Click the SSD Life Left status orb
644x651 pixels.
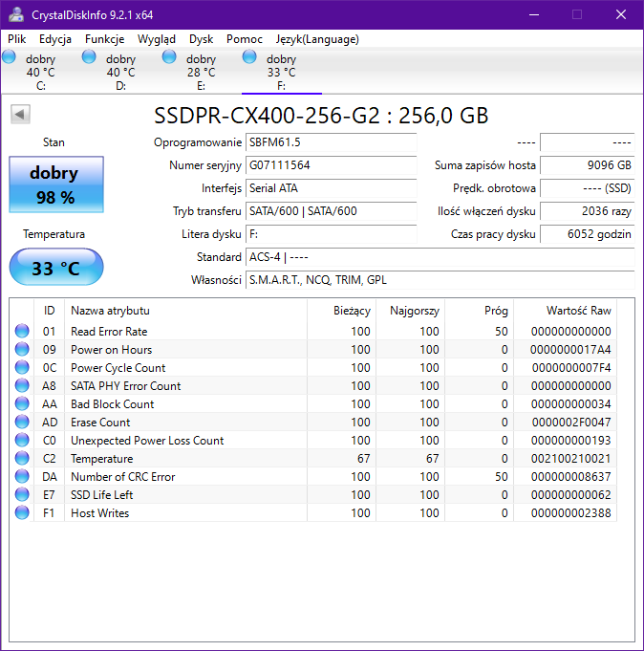click(x=22, y=495)
